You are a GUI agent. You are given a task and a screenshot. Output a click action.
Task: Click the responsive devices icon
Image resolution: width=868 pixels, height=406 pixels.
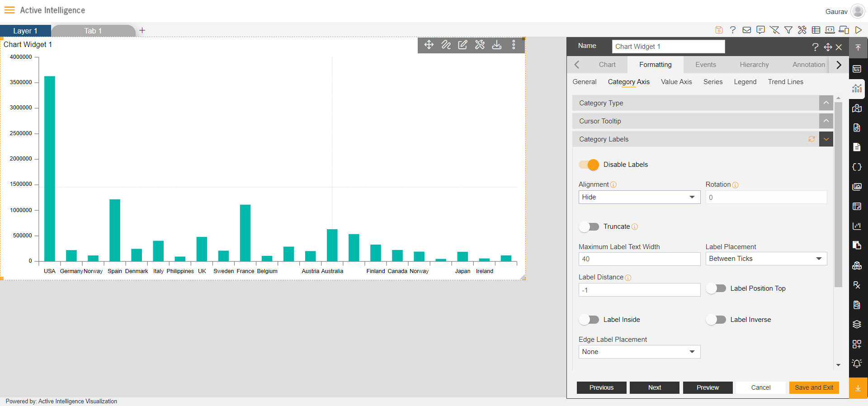tap(844, 30)
